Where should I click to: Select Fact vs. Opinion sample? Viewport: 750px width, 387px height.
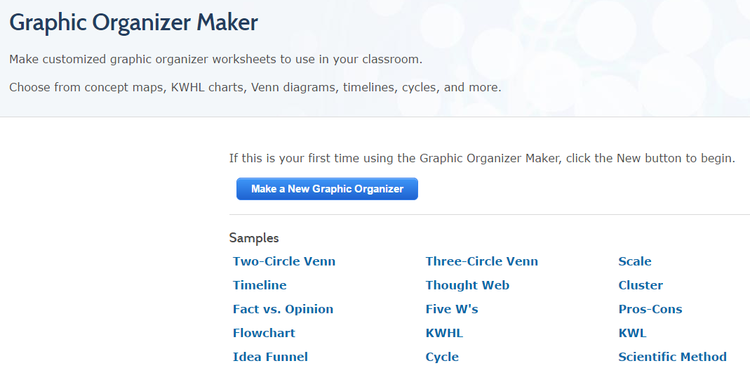tap(283, 310)
